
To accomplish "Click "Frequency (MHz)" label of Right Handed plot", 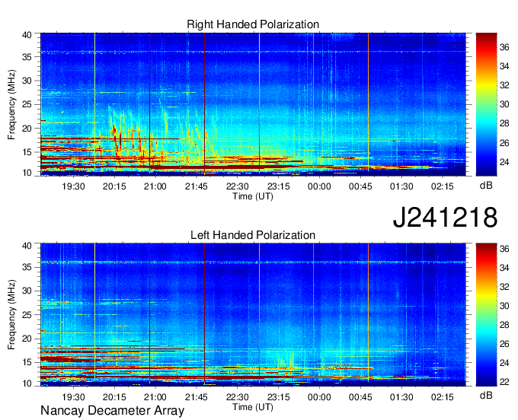I will click(x=11, y=104).
